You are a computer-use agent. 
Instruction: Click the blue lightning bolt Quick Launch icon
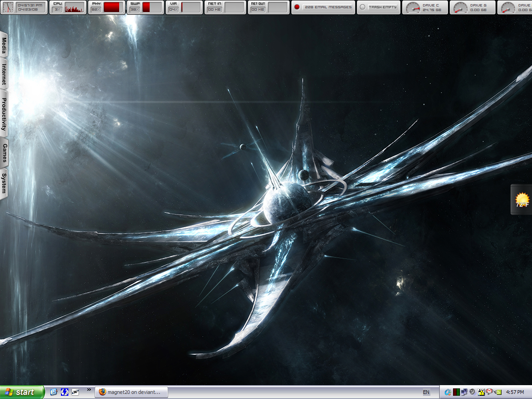pyautogui.click(x=65, y=392)
